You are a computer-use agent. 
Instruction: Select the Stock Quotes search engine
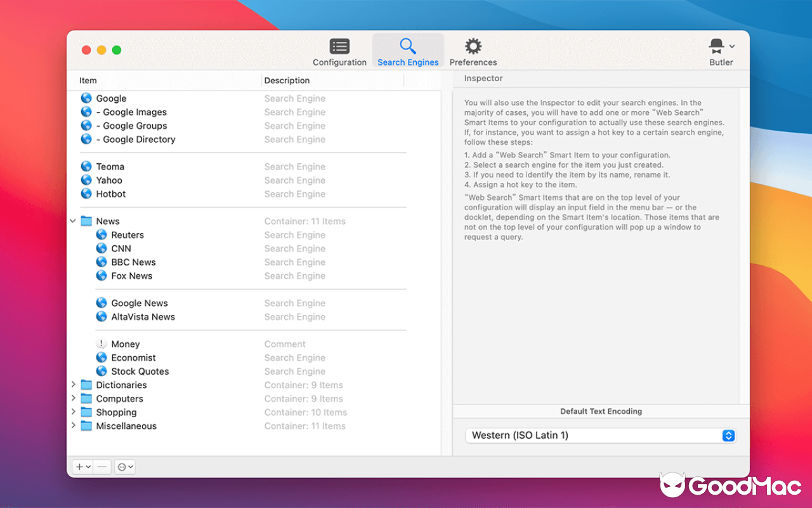[140, 371]
